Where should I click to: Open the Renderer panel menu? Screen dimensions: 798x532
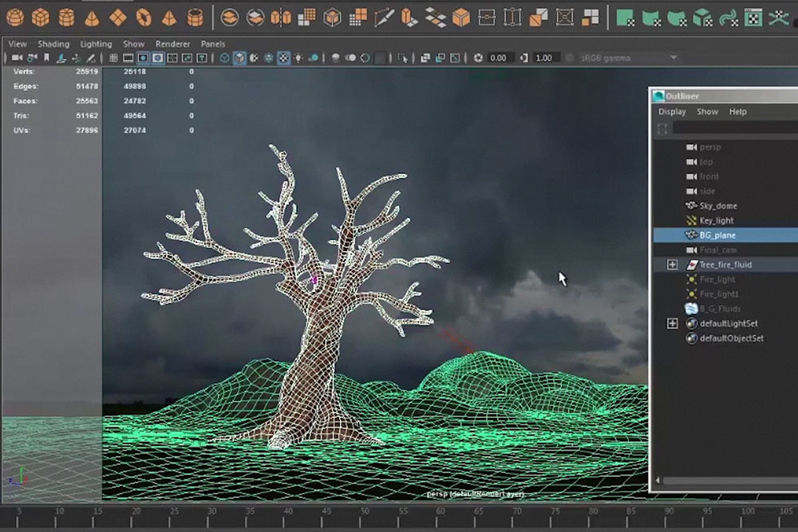click(172, 44)
